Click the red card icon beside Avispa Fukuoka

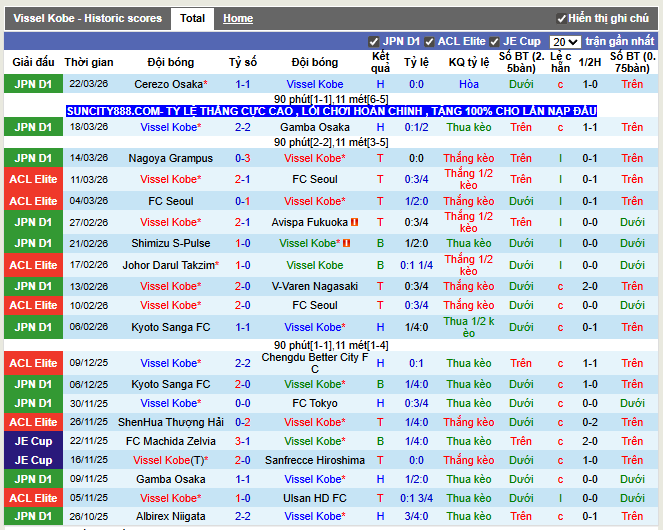(354, 222)
